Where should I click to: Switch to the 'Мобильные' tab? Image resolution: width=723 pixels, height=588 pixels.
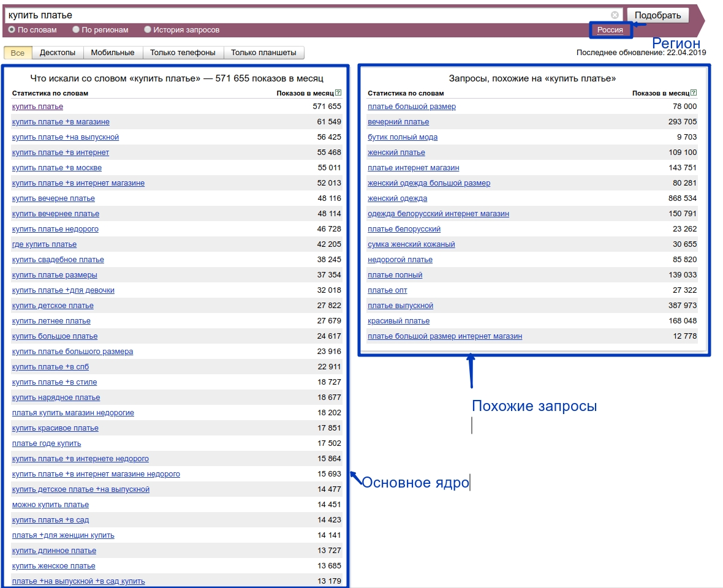pos(113,53)
